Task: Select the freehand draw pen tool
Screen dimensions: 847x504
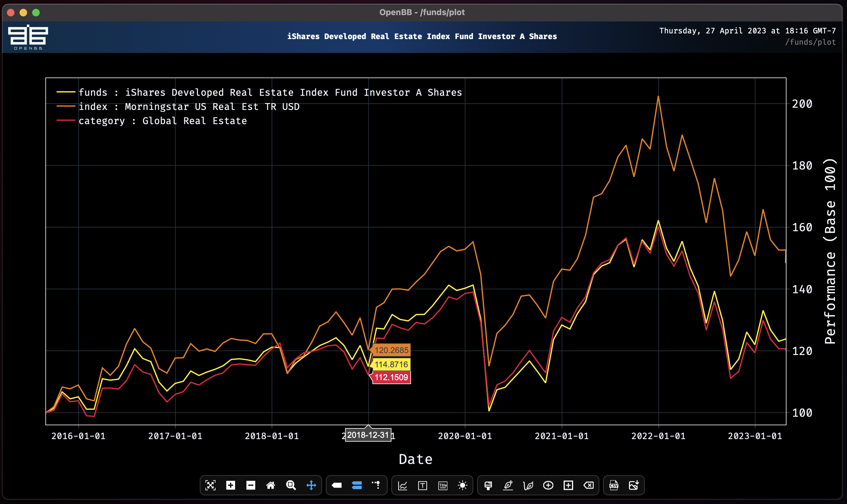Action: [x=528, y=486]
